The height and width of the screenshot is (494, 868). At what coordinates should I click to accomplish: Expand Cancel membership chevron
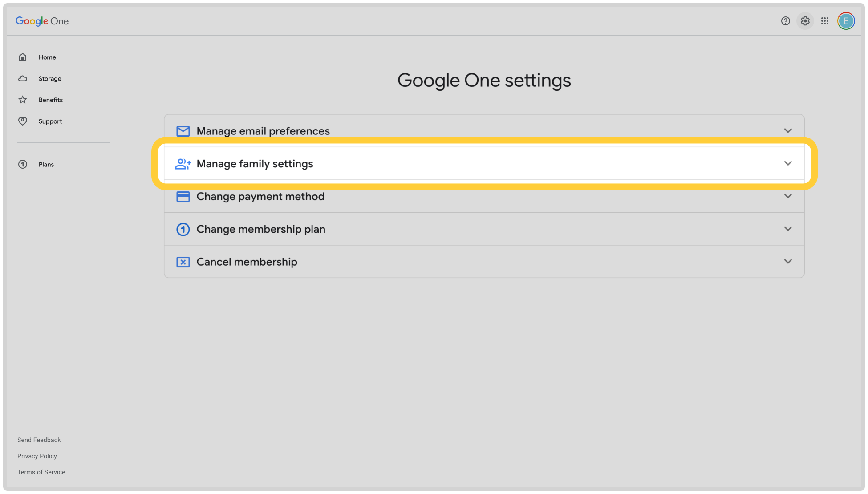pos(788,262)
